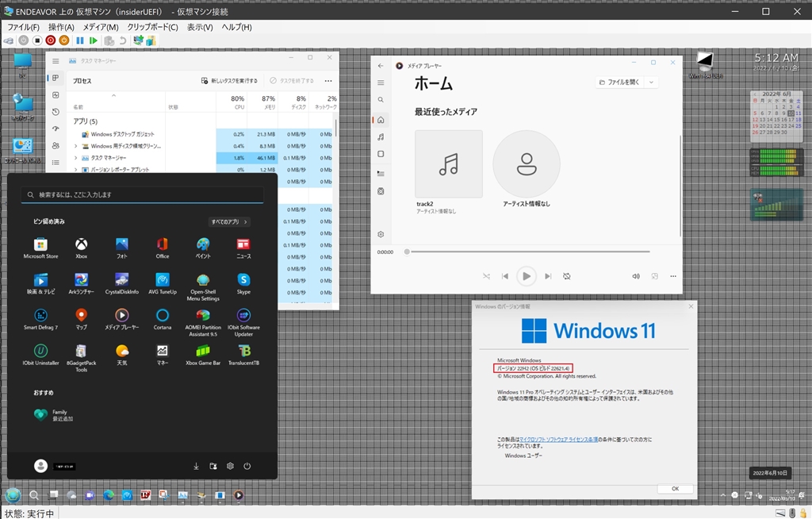Open the クリップボード(C) menu
Viewport: 812px width, 519px height.
[152, 27]
